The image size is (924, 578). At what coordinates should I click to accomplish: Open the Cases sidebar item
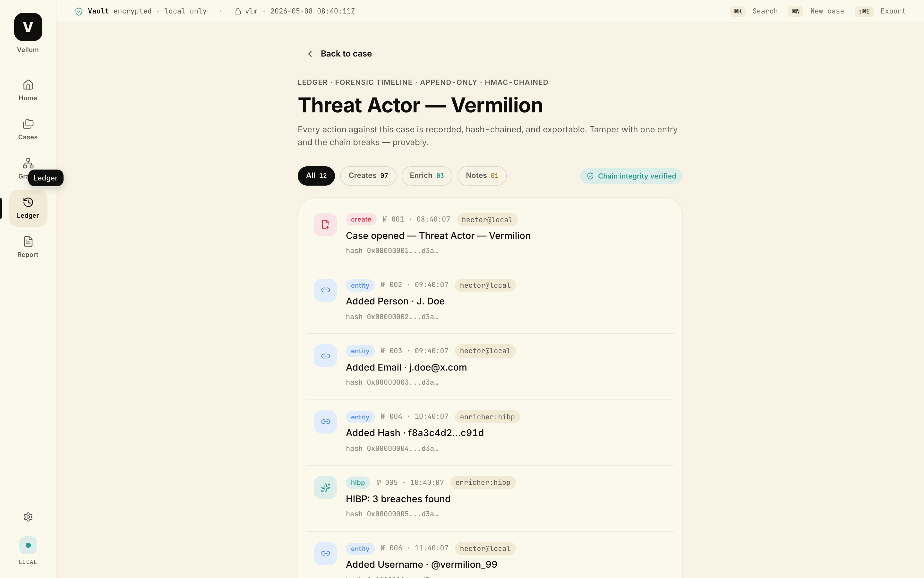(x=28, y=130)
